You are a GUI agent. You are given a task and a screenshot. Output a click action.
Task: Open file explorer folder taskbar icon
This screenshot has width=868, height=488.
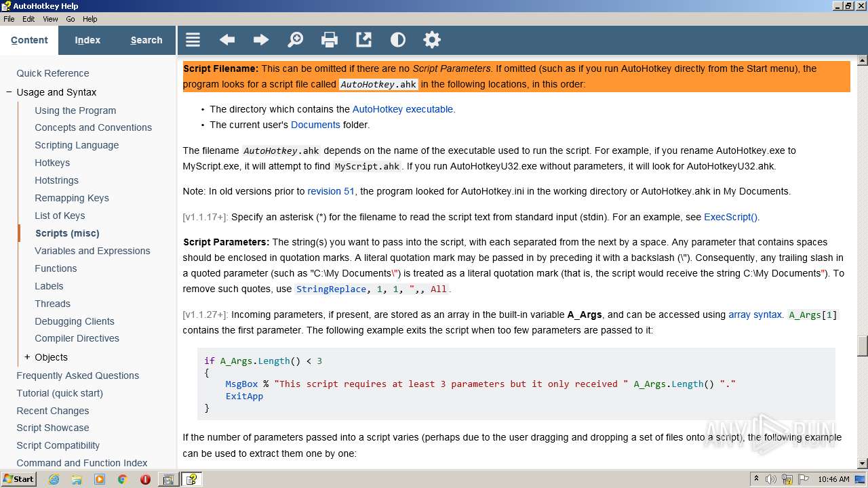point(77,479)
